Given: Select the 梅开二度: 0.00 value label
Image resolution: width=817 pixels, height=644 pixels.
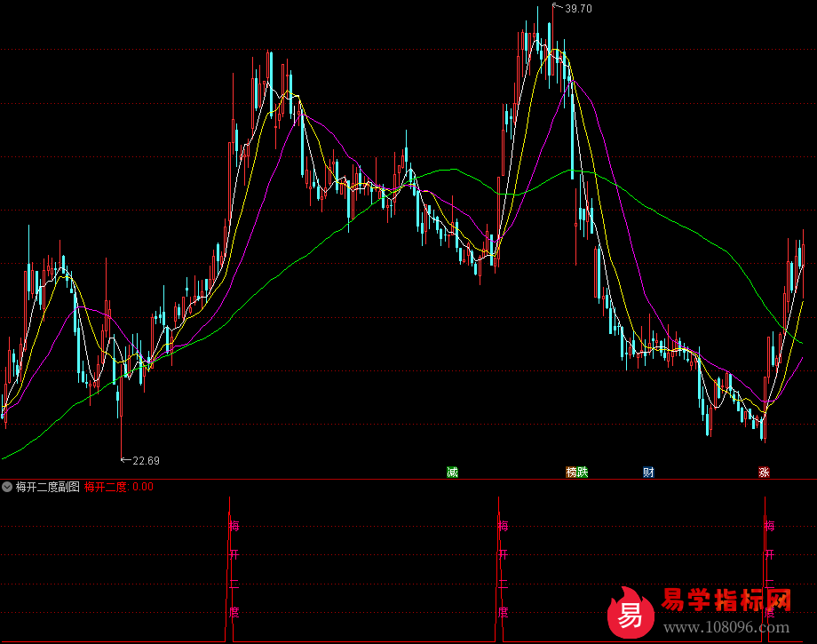Looking at the screenshot, I should coord(118,487).
